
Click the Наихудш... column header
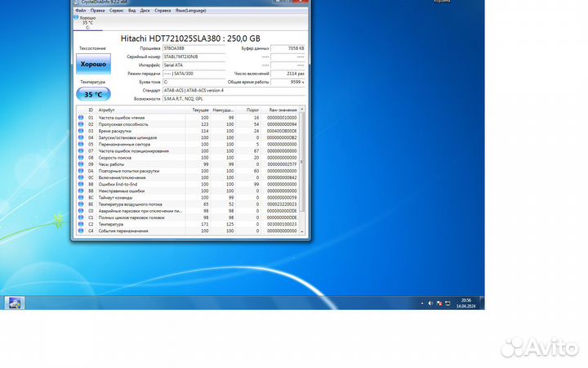(x=223, y=110)
